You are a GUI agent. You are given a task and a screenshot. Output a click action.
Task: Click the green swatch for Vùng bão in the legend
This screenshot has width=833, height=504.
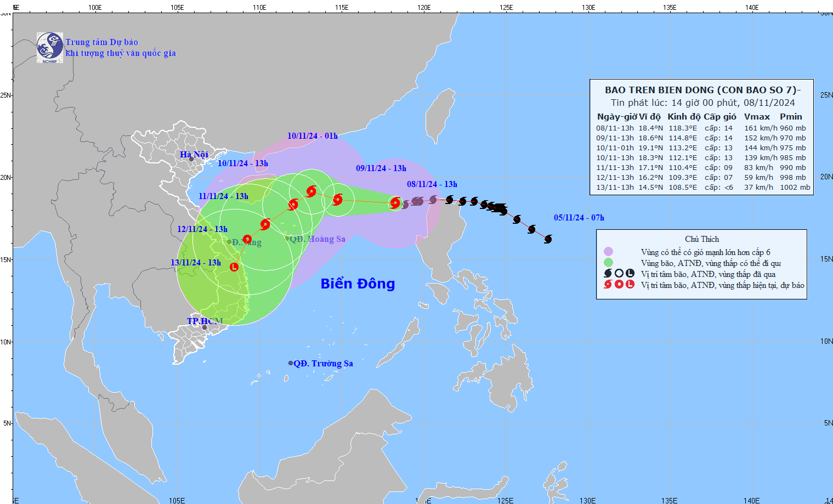(x=609, y=263)
